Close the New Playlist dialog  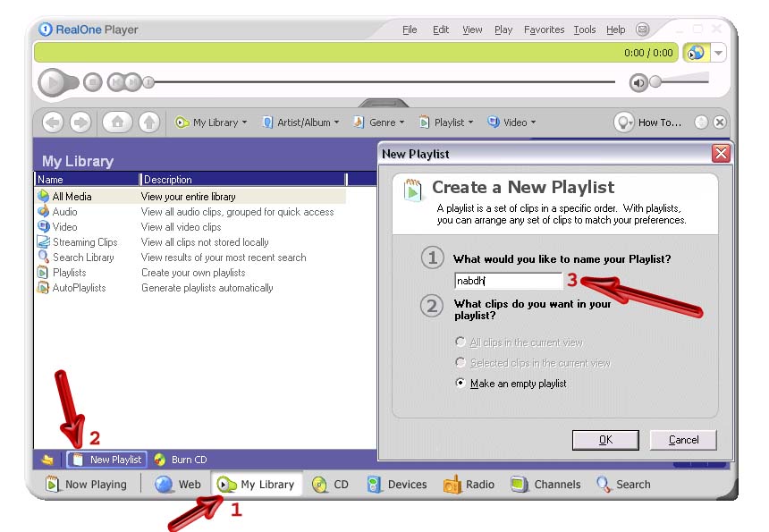pos(721,154)
